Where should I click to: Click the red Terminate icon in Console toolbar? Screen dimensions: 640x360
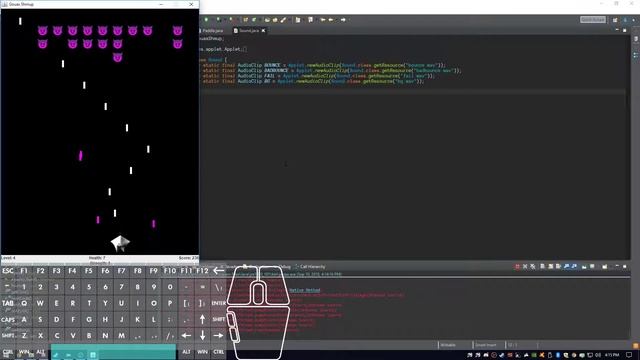tap(517, 267)
